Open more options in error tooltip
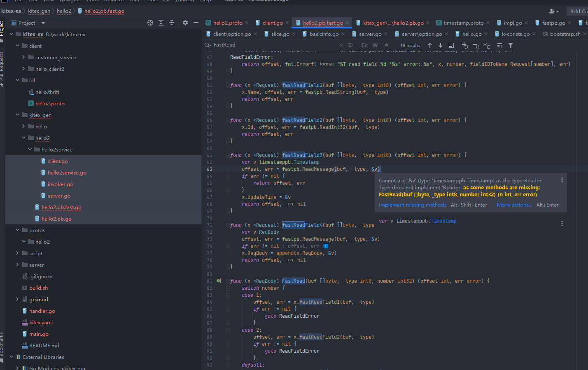The height and width of the screenshot is (370, 588). pyautogui.click(x=562, y=180)
